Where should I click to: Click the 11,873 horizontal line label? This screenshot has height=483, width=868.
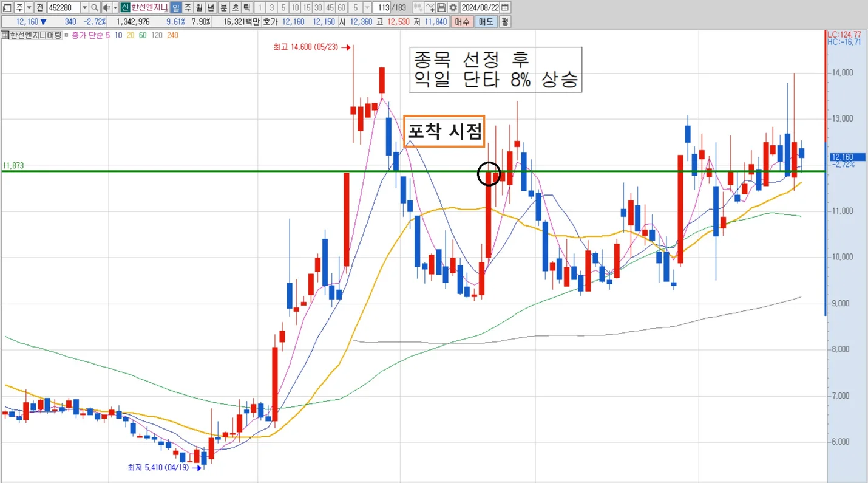point(12,165)
